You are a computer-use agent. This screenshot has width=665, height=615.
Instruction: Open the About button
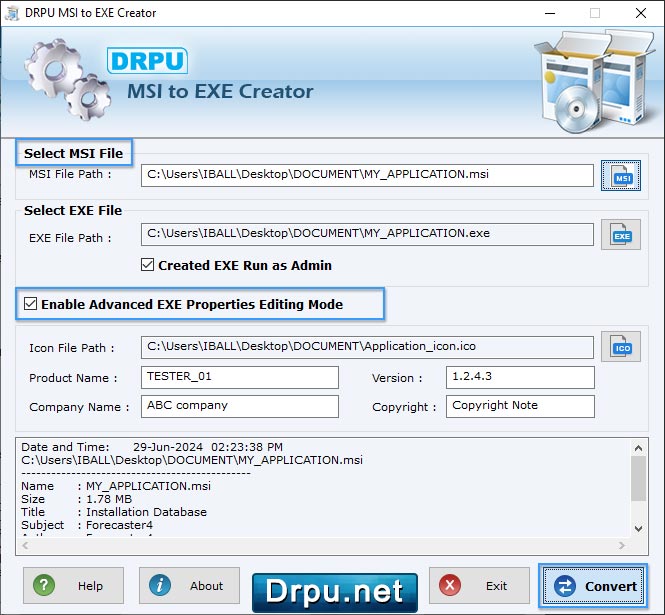pos(189,585)
